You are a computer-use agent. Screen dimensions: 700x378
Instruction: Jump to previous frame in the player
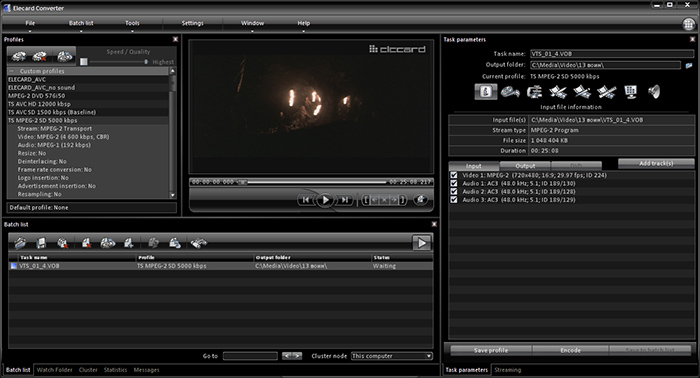point(306,200)
